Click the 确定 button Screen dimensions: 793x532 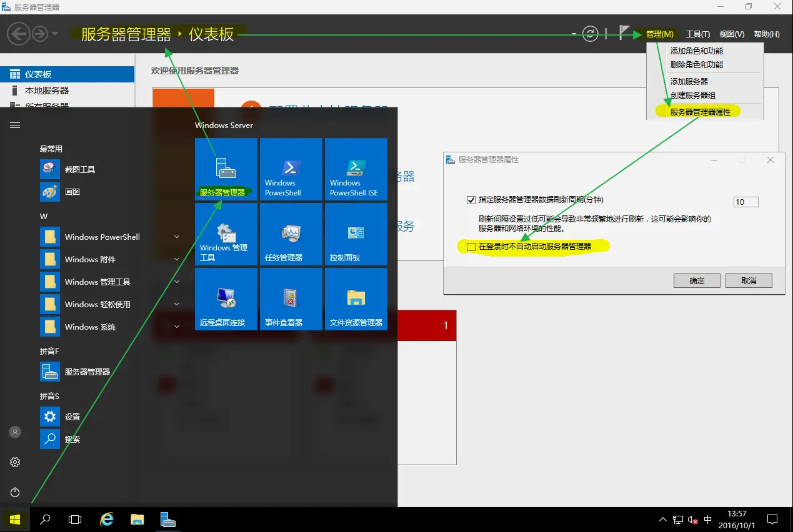(x=697, y=281)
